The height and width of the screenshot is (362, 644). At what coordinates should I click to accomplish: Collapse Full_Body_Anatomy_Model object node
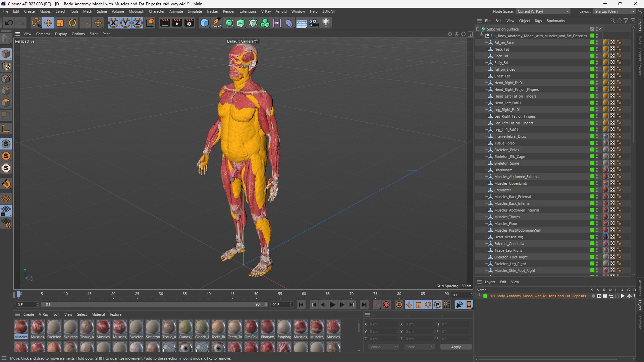(x=481, y=36)
